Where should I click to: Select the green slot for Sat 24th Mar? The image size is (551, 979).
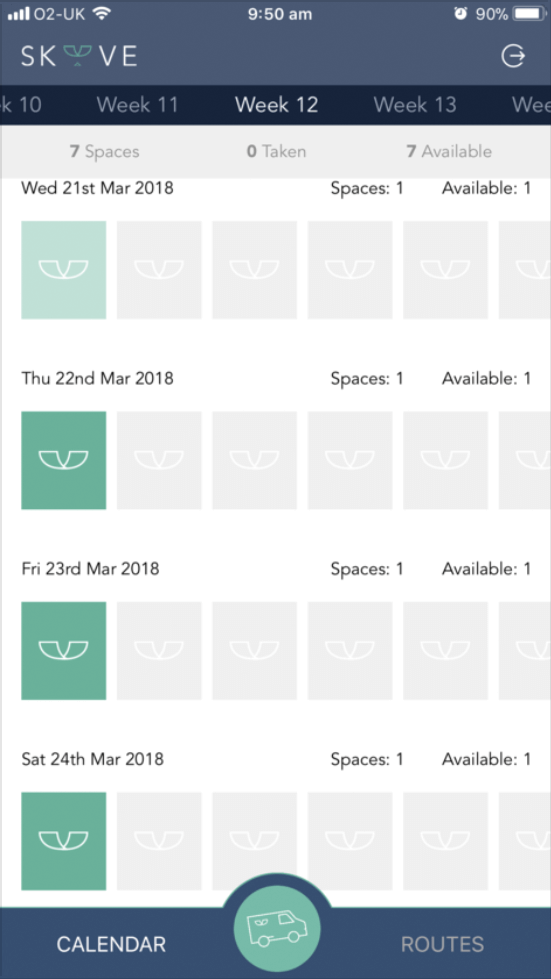[x=64, y=841]
